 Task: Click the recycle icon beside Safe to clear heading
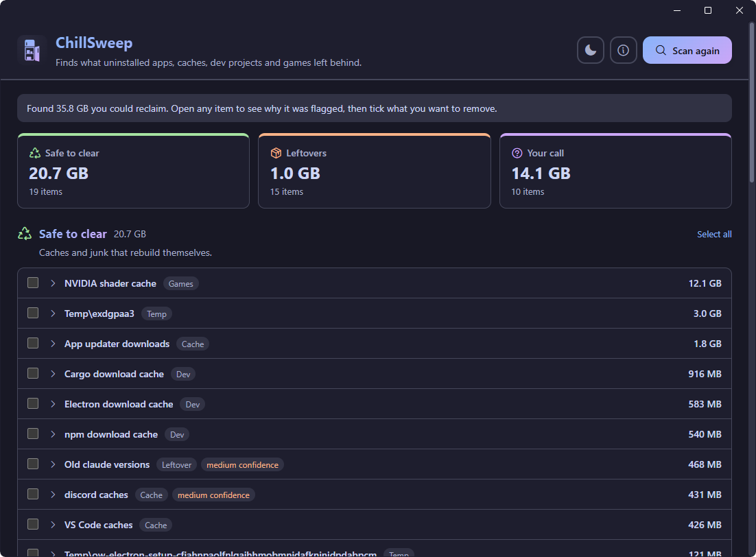point(25,234)
